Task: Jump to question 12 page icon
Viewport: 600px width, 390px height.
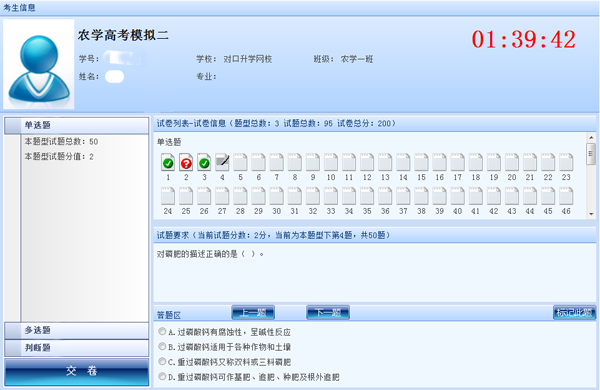Action: 367,162
